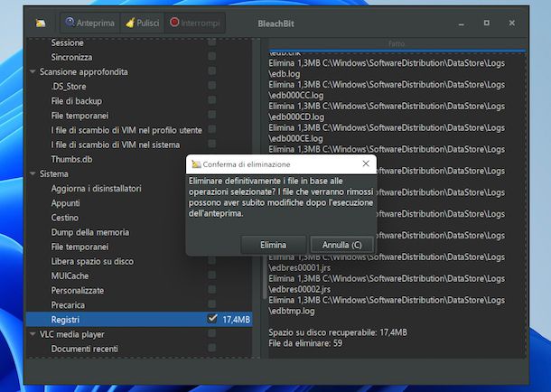Select Libera spazio su disco item
The width and height of the screenshot is (551, 392).
(92, 261)
